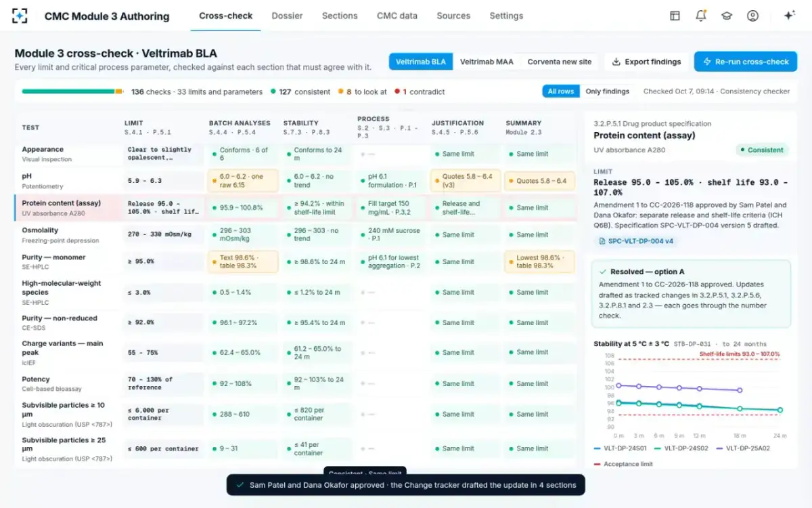The width and height of the screenshot is (812, 508).
Task: Filter by 1 contradict status
Action: point(419,91)
